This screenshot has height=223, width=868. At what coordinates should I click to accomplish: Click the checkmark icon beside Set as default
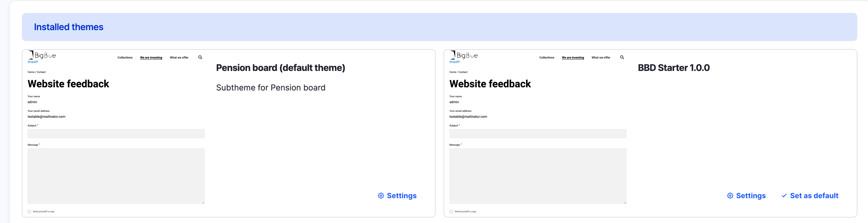[x=784, y=196]
